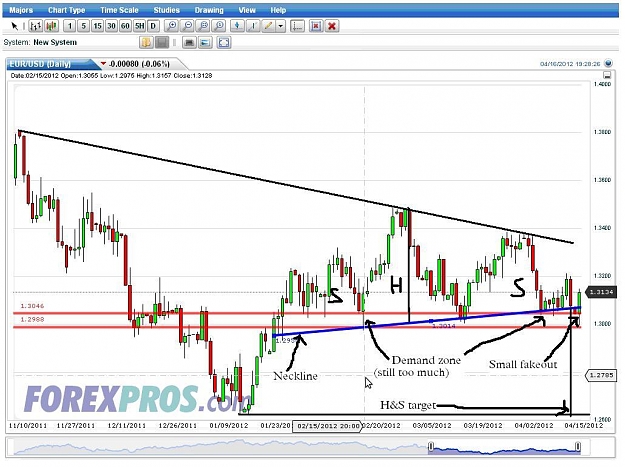Open the Time Scale menu

pos(119,10)
